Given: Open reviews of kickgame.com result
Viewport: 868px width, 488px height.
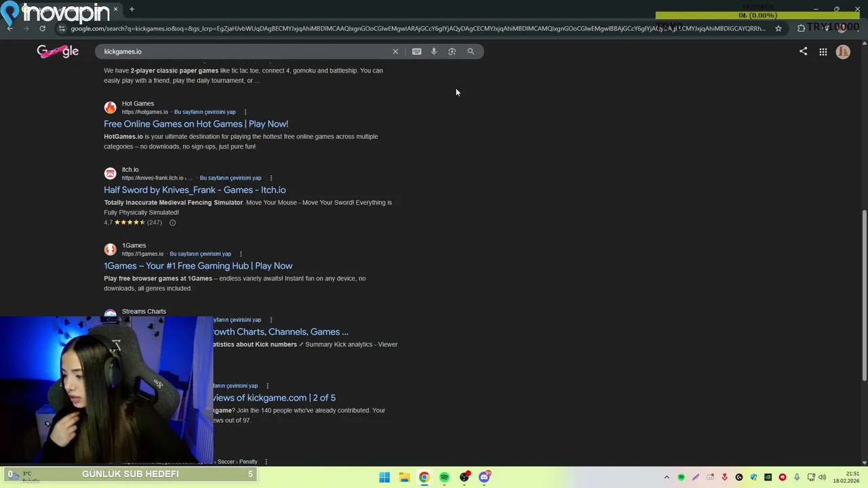Looking at the screenshot, I should click(275, 398).
